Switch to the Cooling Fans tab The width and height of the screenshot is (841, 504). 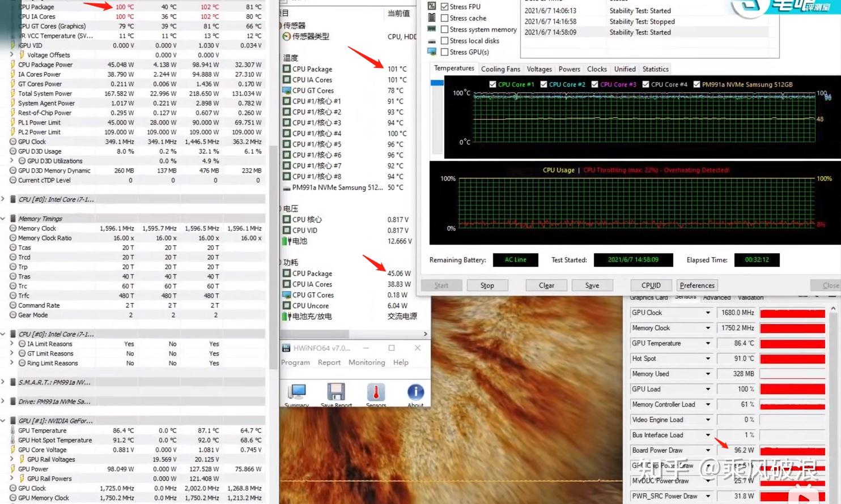point(500,69)
